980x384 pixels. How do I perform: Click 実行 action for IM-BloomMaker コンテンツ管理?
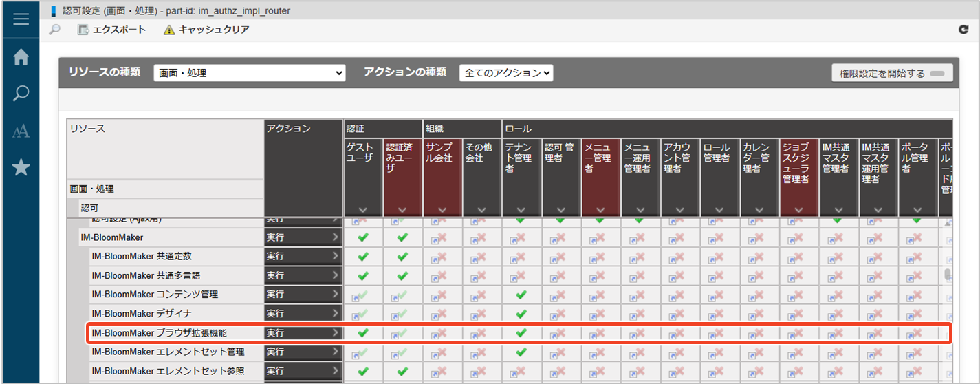pyautogui.click(x=303, y=295)
